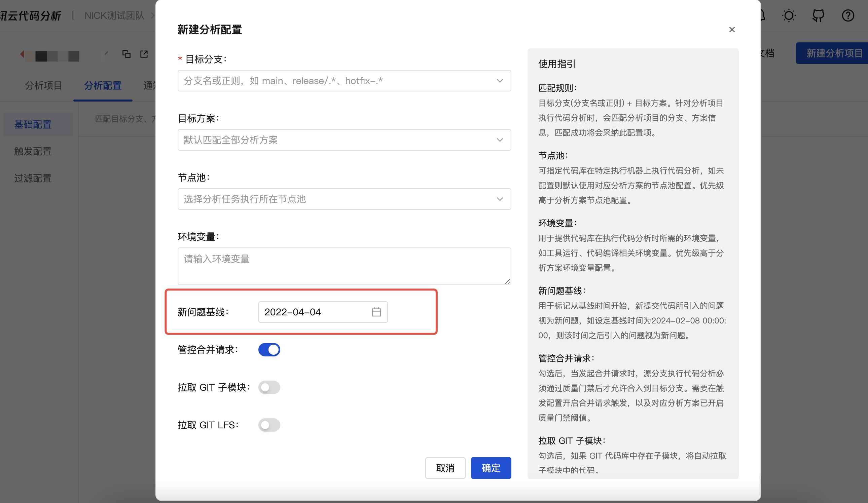Click the open-in-new-window icon near project name
868x503 pixels.
coord(144,54)
